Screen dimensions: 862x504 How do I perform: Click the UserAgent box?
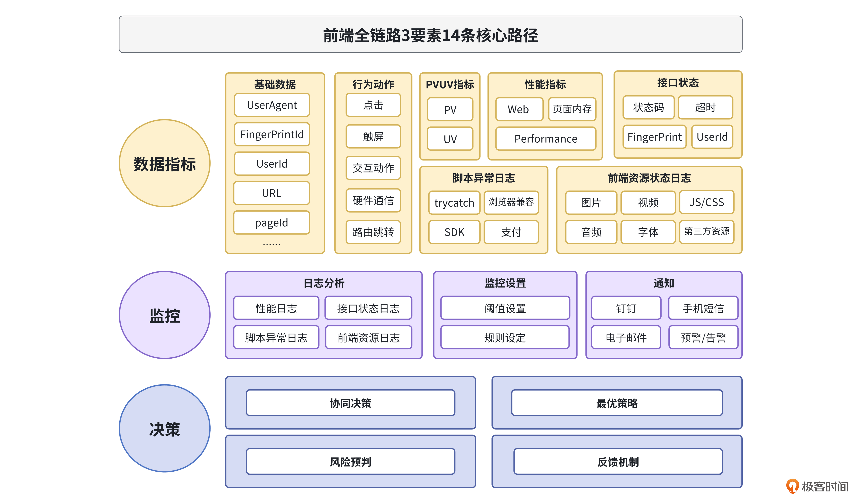pyautogui.click(x=272, y=105)
